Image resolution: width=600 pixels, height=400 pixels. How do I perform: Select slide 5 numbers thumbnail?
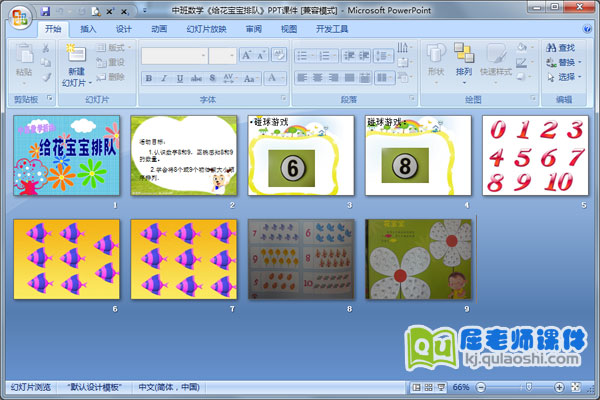[535, 155]
